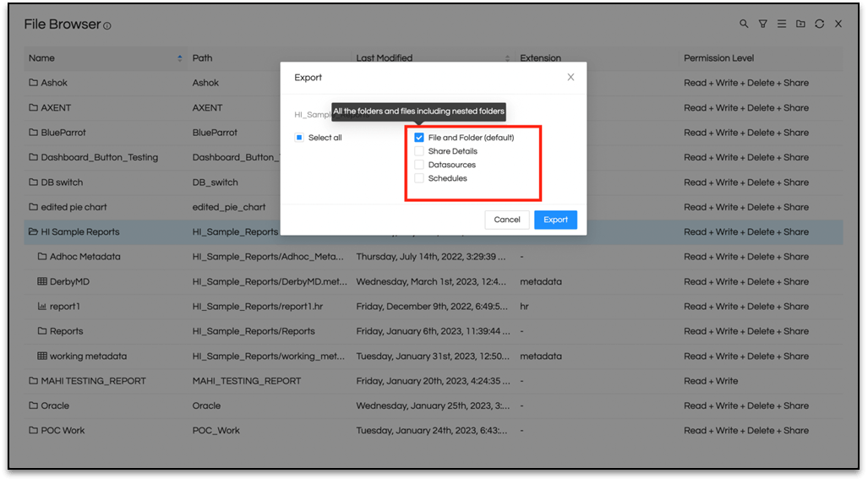The height and width of the screenshot is (479, 868).
Task: Click the DB switch folder icon
Action: [x=33, y=182]
